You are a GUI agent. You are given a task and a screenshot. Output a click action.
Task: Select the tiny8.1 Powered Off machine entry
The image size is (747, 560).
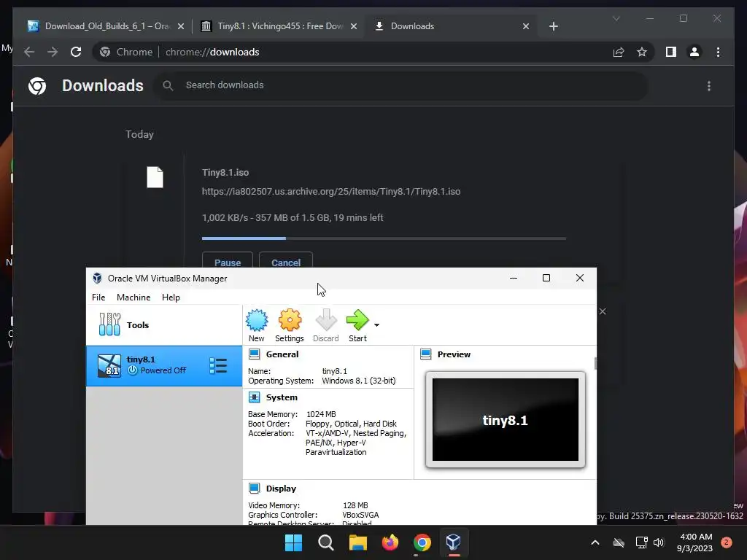(164, 366)
